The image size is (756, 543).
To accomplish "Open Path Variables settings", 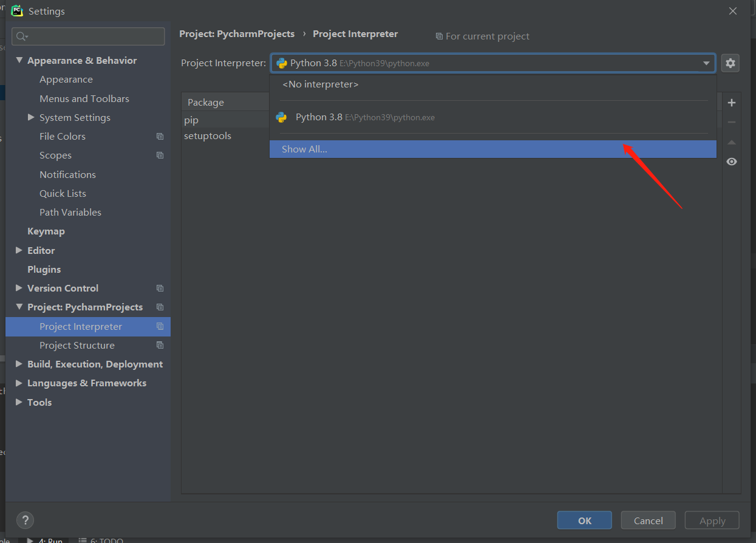I will coord(70,213).
